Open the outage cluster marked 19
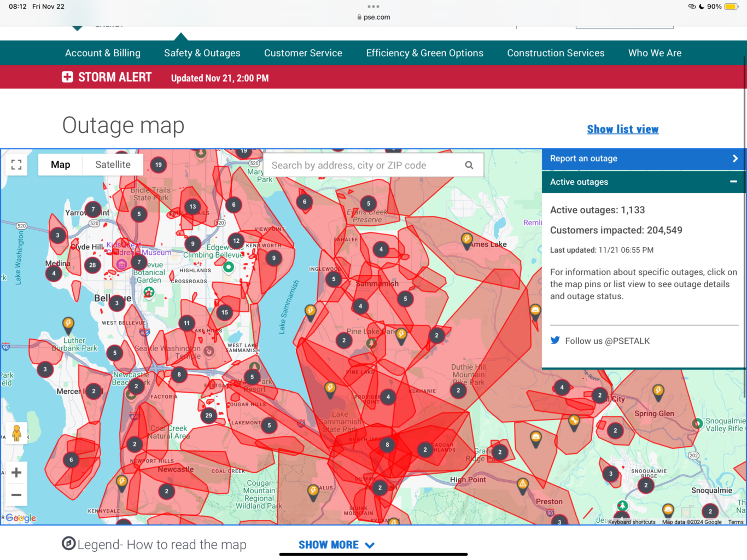The height and width of the screenshot is (560, 747). (x=159, y=165)
